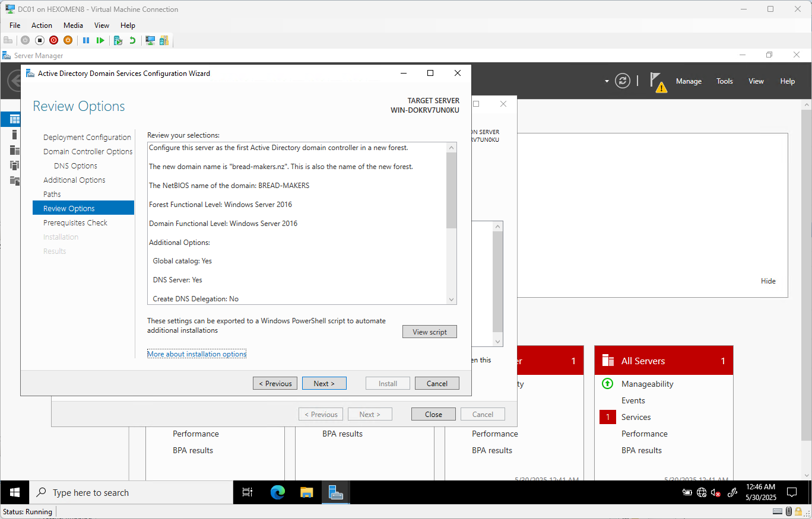This screenshot has width=812, height=519.
Task: Click the All Servers sidebar icon
Action: tap(15, 150)
